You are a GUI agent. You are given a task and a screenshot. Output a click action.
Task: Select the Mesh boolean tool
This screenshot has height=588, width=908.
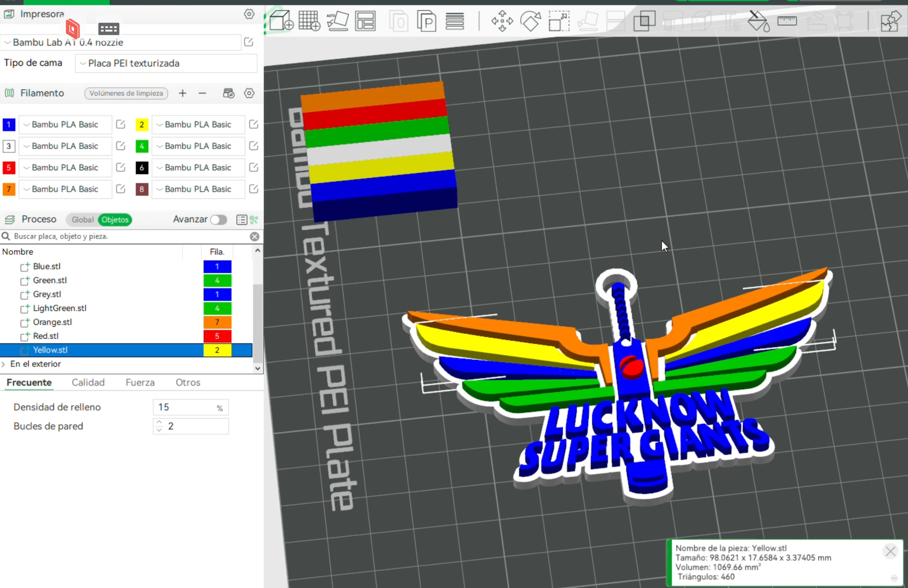click(x=644, y=21)
